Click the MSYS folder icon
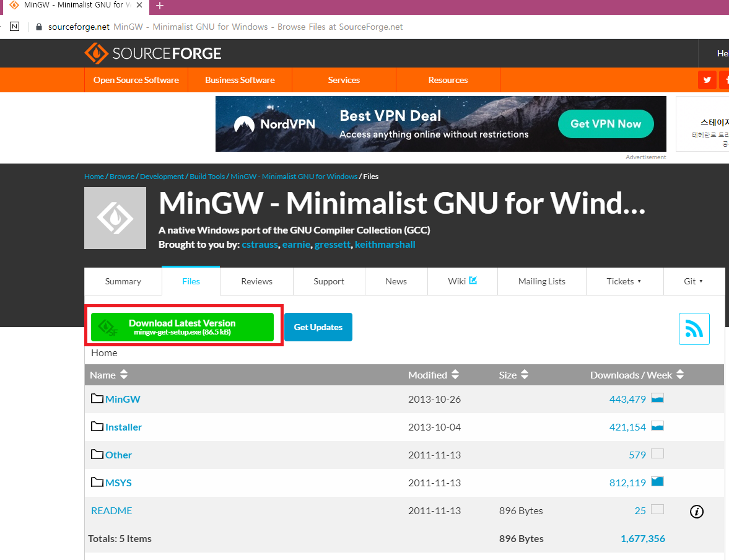The image size is (729, 560). click(97, 483)
